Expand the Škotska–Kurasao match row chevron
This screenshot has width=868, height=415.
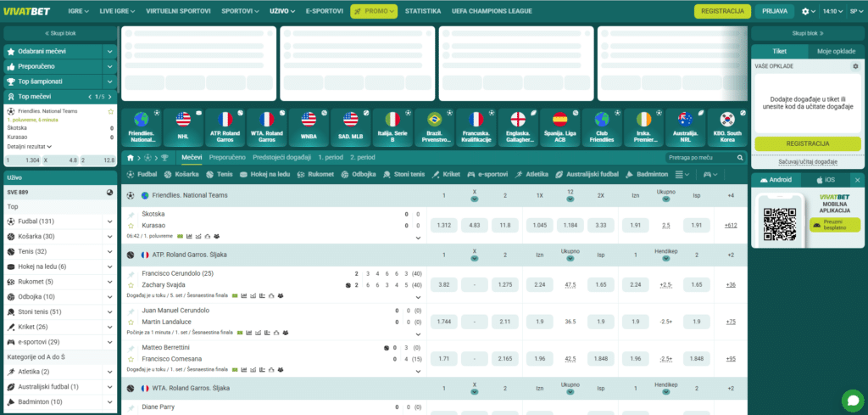pos(418,238)
